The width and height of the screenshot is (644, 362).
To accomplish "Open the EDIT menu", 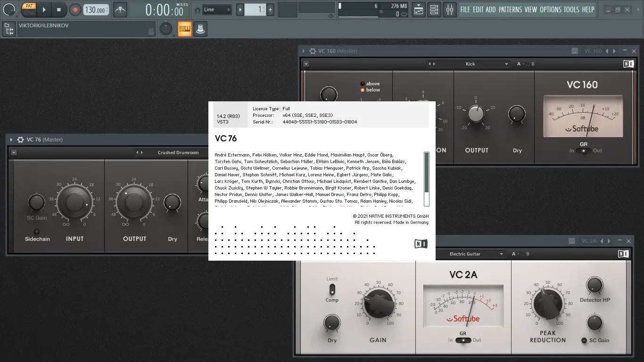I will [478, 9].
